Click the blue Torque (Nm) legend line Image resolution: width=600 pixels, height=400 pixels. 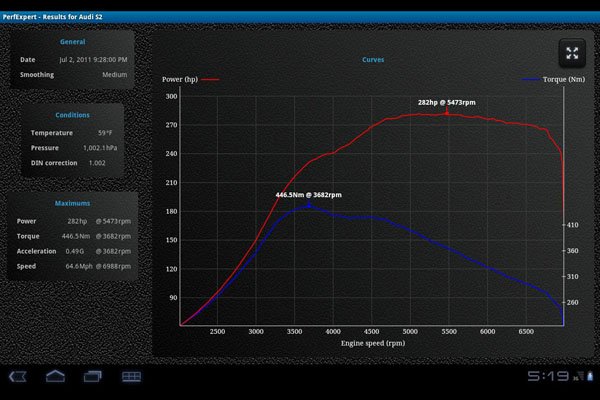(x=531, y=80)
